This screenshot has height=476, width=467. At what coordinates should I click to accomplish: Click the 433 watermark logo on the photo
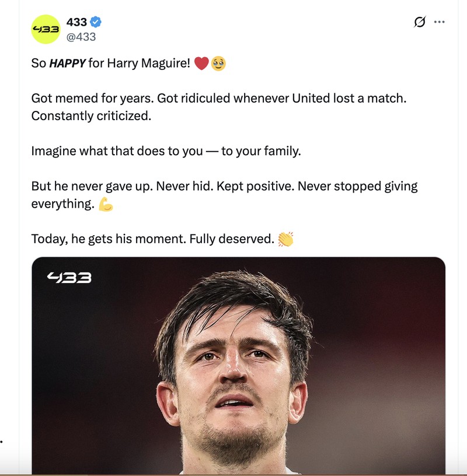(x=69, y=277)
